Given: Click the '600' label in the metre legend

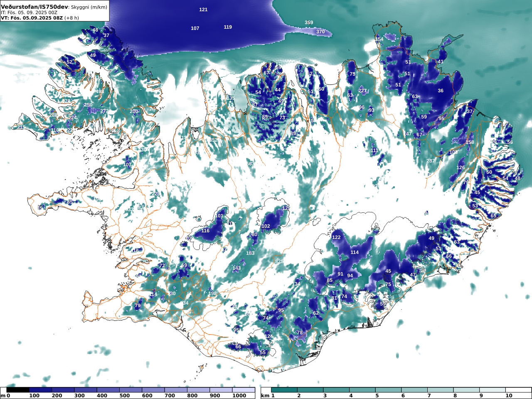Looking at the screenshot, I should click(x=147, y=396).
